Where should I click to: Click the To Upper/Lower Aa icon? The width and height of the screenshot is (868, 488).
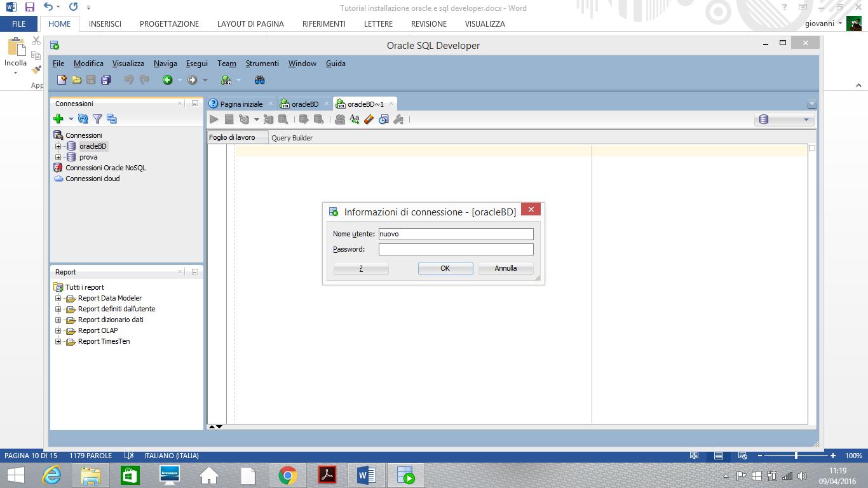(x=355, y=119)
